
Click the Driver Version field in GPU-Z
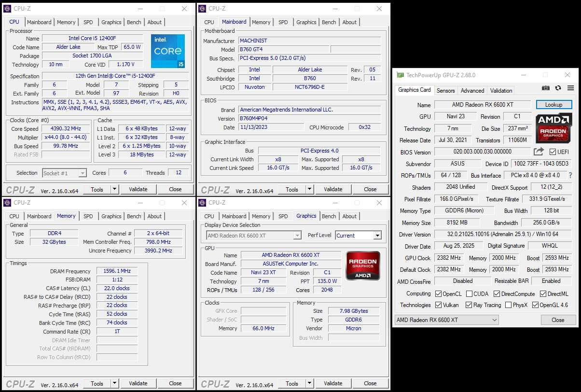[x=503, y=234]
